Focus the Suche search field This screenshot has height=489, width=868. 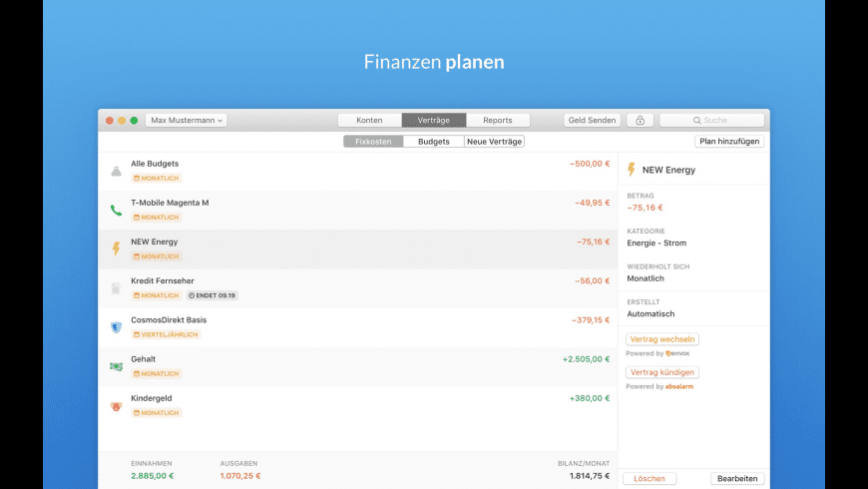pos(712,120)
